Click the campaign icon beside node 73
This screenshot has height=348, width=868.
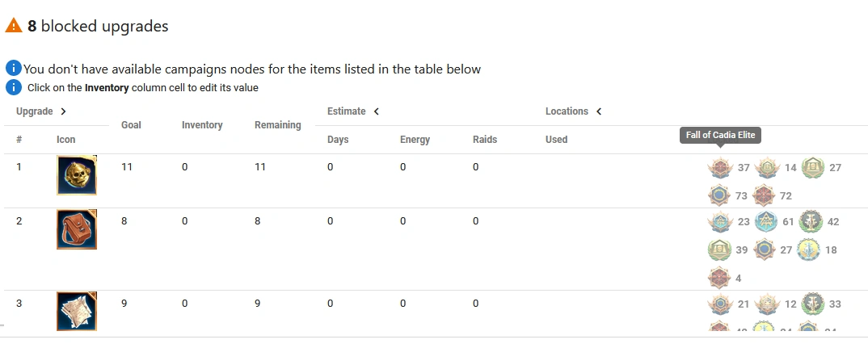(719, 195)
